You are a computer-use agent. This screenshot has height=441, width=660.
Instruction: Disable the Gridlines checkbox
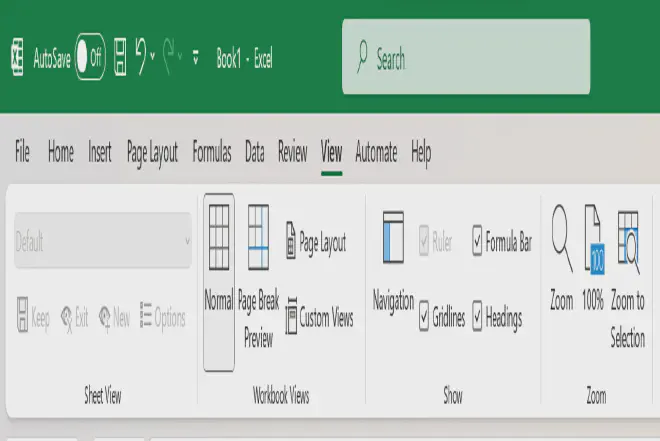(424, 319)
